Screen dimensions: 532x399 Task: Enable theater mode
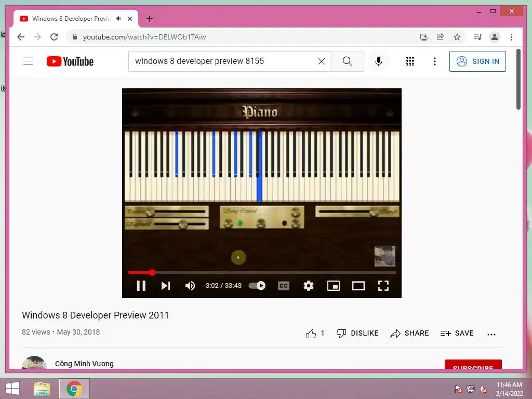point(358,286)
